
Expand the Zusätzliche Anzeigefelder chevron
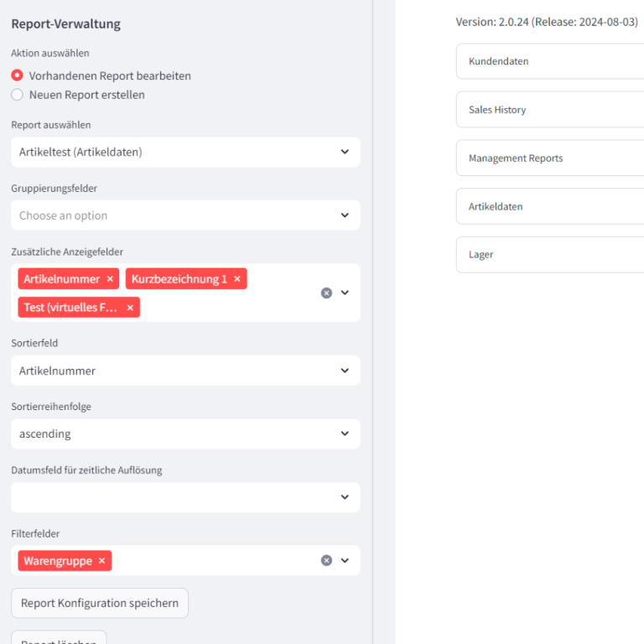345,293
